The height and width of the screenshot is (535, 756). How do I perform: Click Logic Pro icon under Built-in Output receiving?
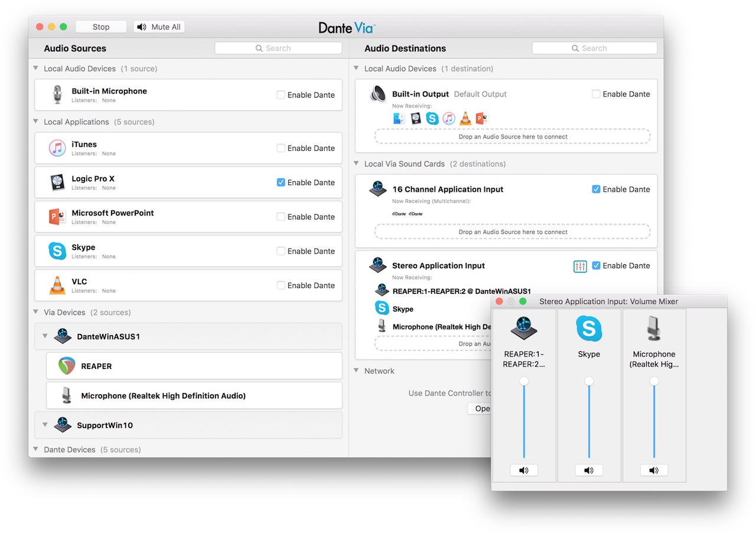(416, 118)
